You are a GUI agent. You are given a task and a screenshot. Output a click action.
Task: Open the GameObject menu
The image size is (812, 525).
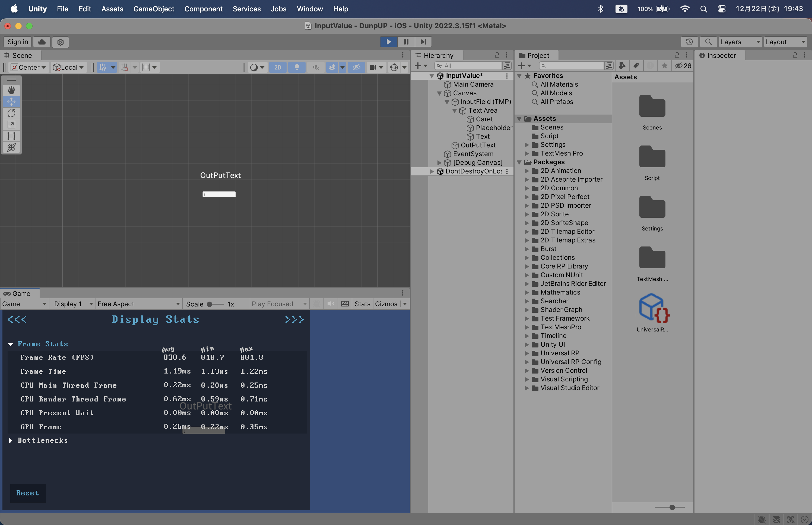tap(154, 9)
